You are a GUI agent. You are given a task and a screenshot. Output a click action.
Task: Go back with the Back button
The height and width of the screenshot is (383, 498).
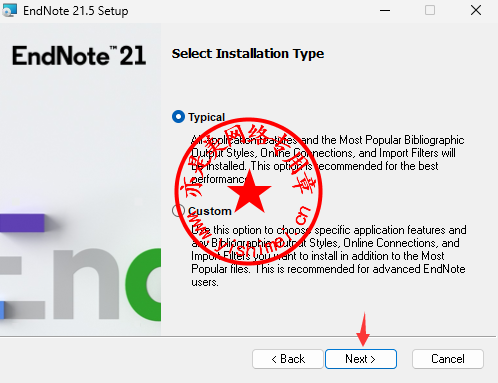pos(288,359)
